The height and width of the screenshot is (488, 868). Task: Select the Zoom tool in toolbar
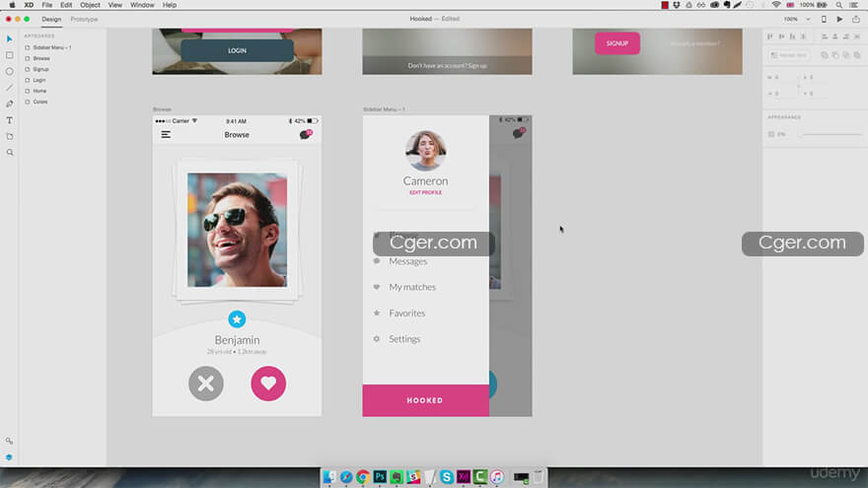click(x=10, y=152)
